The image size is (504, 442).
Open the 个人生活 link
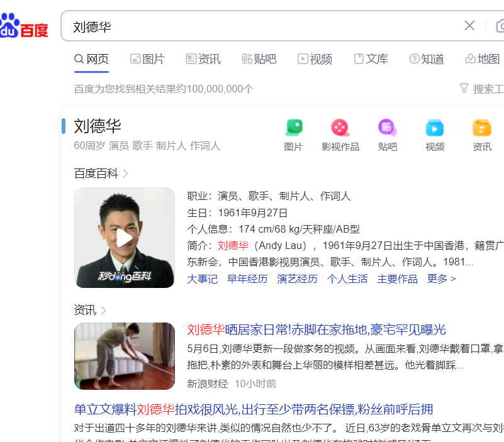[x=347, y=279]
